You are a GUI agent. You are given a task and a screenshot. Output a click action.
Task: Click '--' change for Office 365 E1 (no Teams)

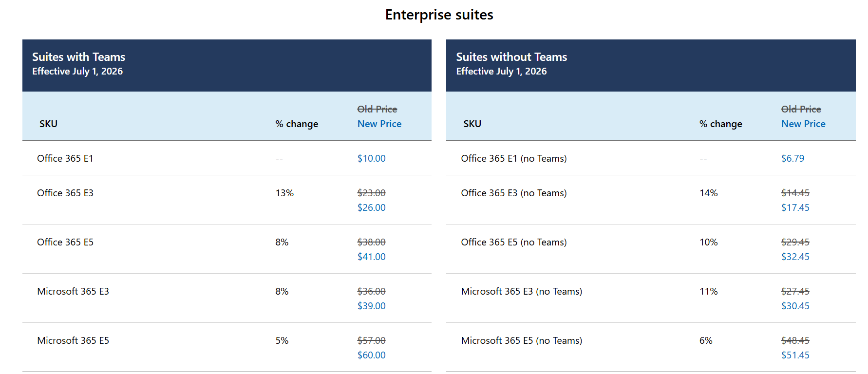(703, 159)
